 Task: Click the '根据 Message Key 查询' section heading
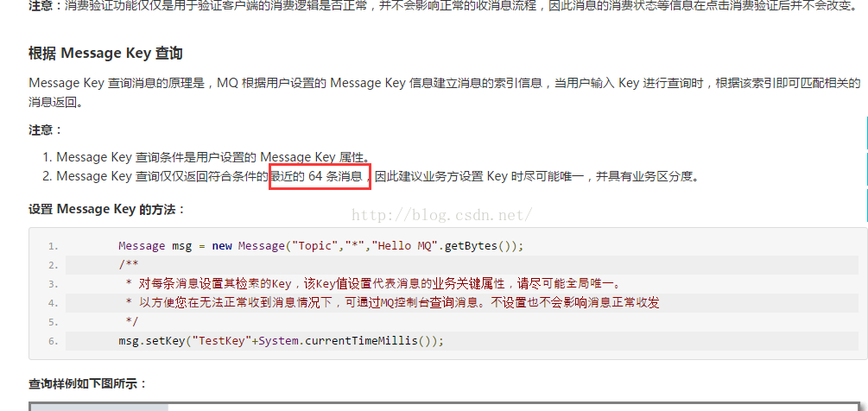click(105, 54)
